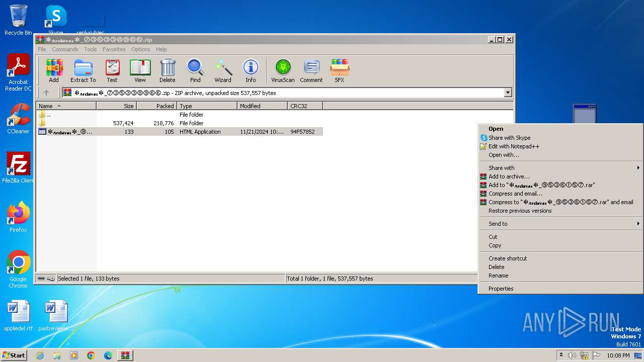
Task: Open the Commands menu
Action: click(x=65, y=49)
